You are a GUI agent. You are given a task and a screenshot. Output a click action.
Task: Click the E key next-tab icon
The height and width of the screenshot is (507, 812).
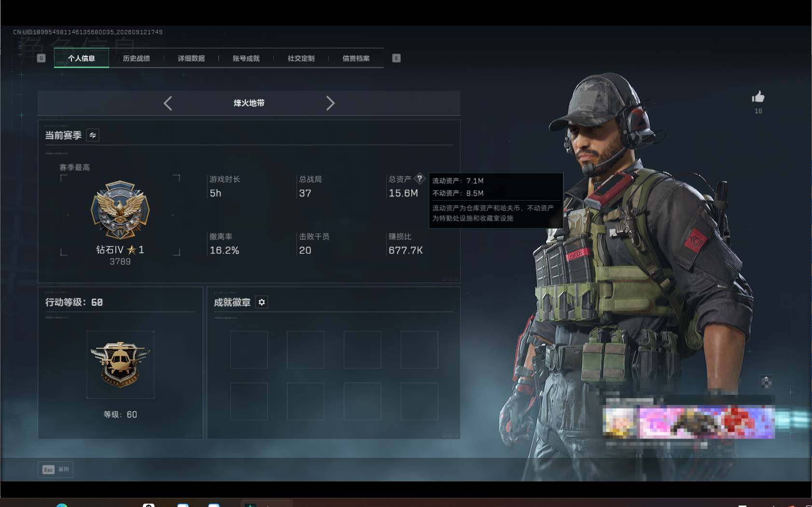click(396, 58)
